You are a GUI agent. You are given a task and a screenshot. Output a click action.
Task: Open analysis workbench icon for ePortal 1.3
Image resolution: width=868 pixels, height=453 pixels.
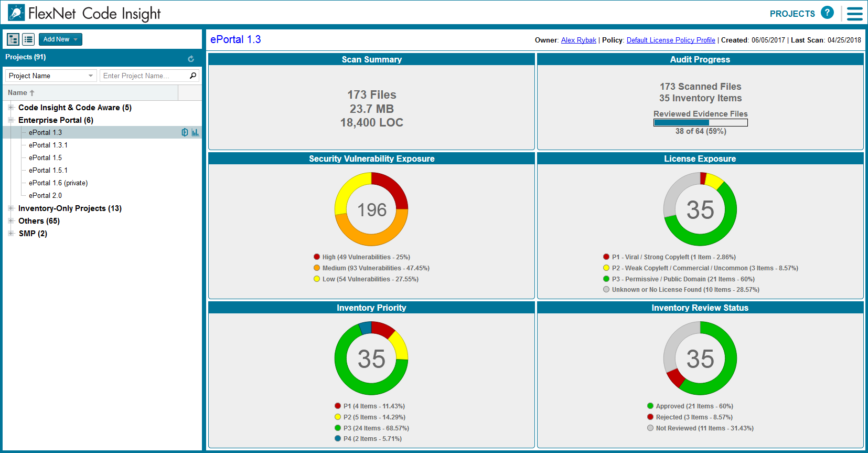[185, 132]
